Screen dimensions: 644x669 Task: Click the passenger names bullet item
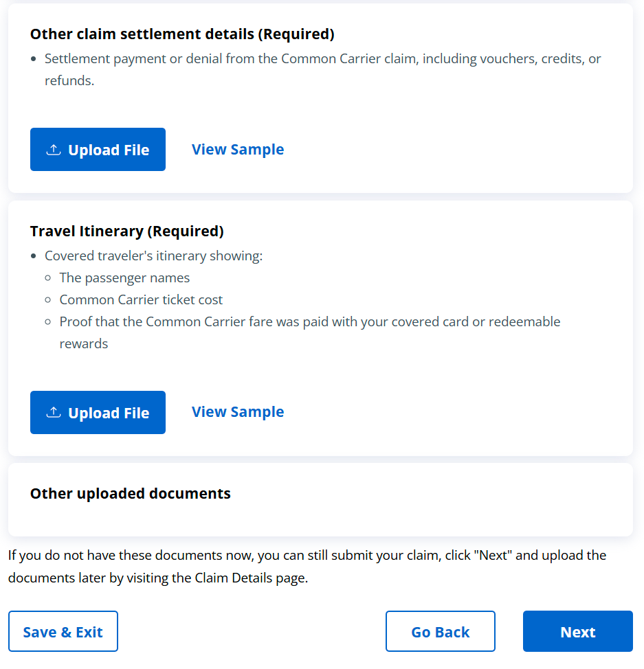point(124,278)
